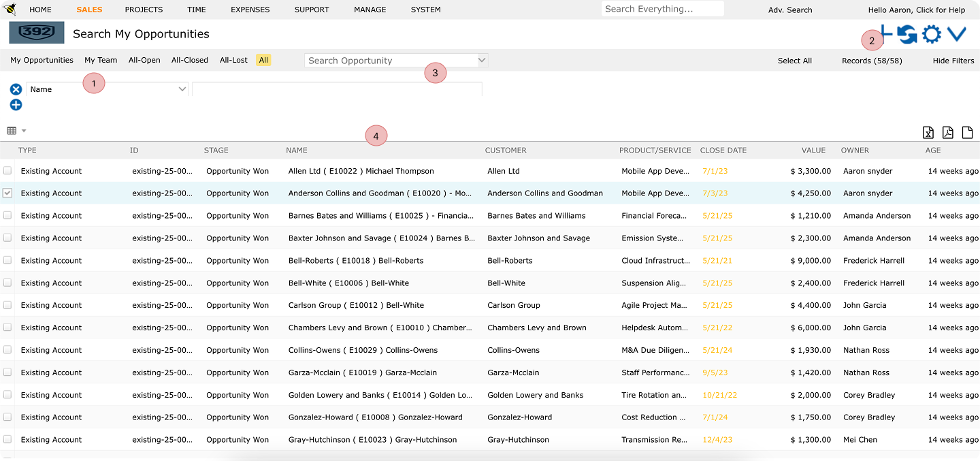
Task: Open Adv. Search
Action: tap(790, 10)
